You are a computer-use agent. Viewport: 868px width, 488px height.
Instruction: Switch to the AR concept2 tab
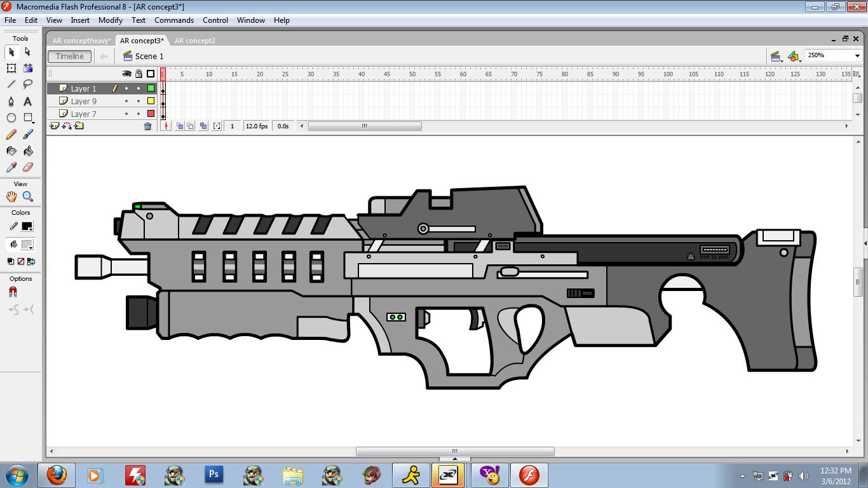tap(194, 41)
